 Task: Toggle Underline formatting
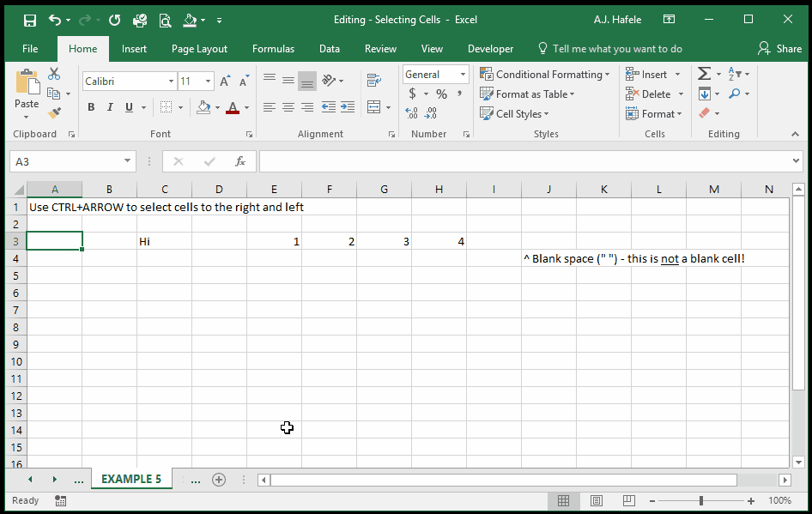click(x=129, y=107)
